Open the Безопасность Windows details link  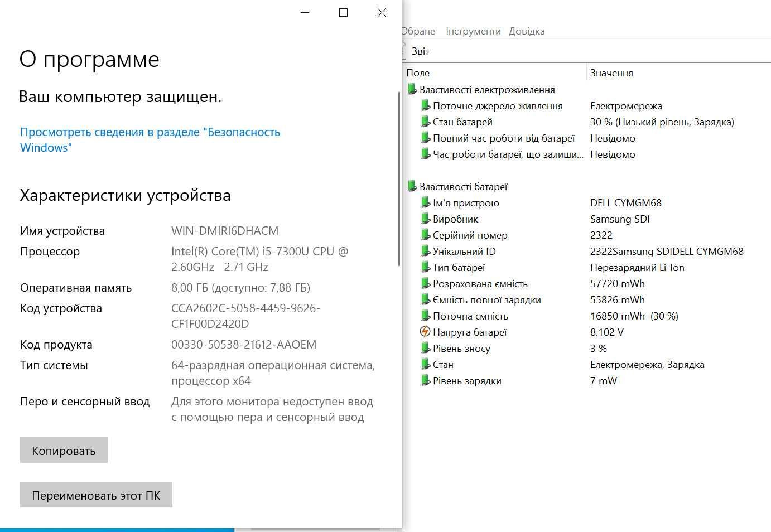[150, 140]
